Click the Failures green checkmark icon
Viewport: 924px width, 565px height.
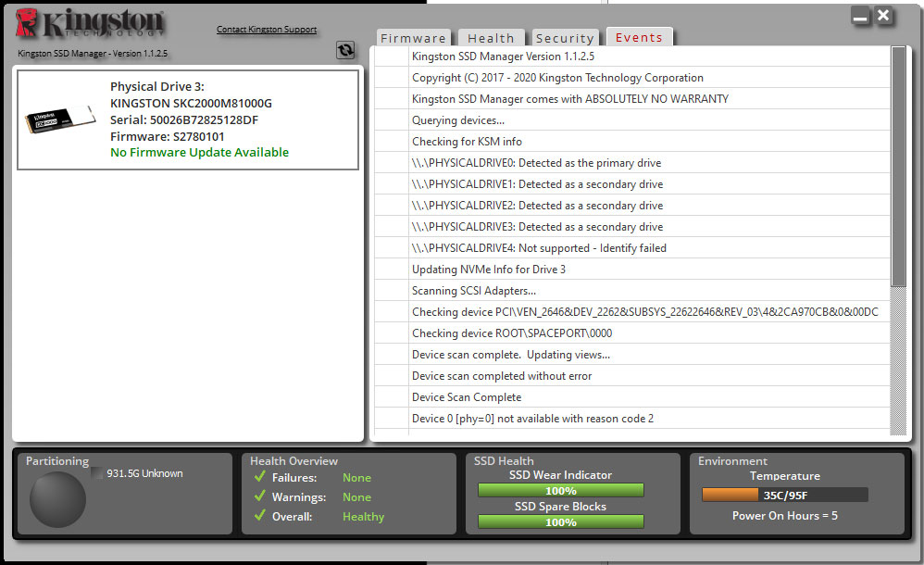tap(260, 476)
